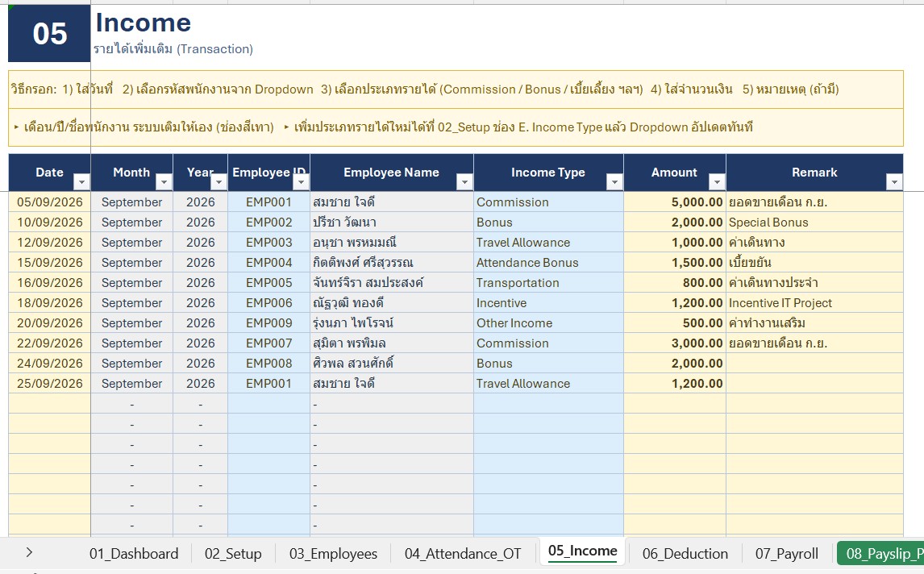Open the 03_Employees sheet tab

click(333, 554)
